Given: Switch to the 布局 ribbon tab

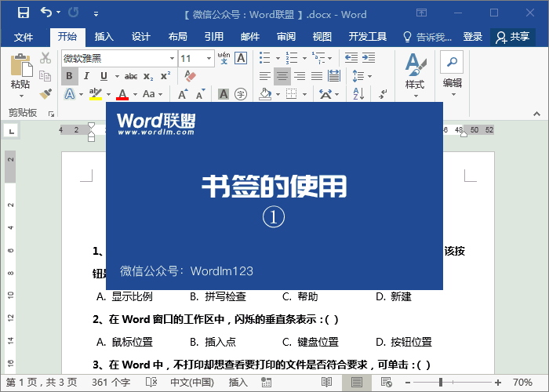Looking at the screenshot, I should point(177,36).
